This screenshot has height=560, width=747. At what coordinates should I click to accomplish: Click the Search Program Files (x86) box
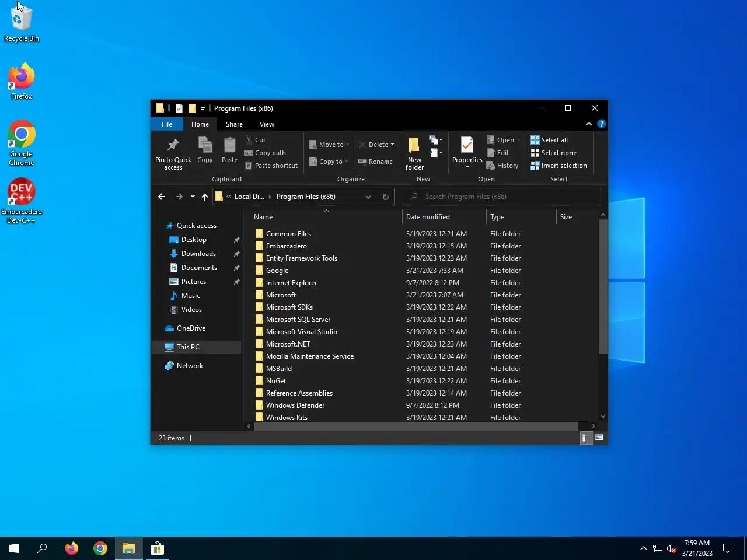pyautogui.click(x=501, y=197)
